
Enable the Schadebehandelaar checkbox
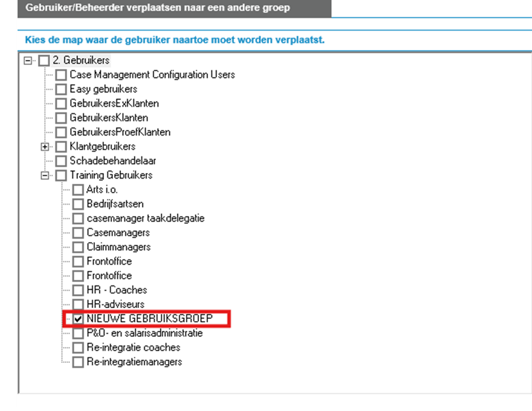(61, 161)
